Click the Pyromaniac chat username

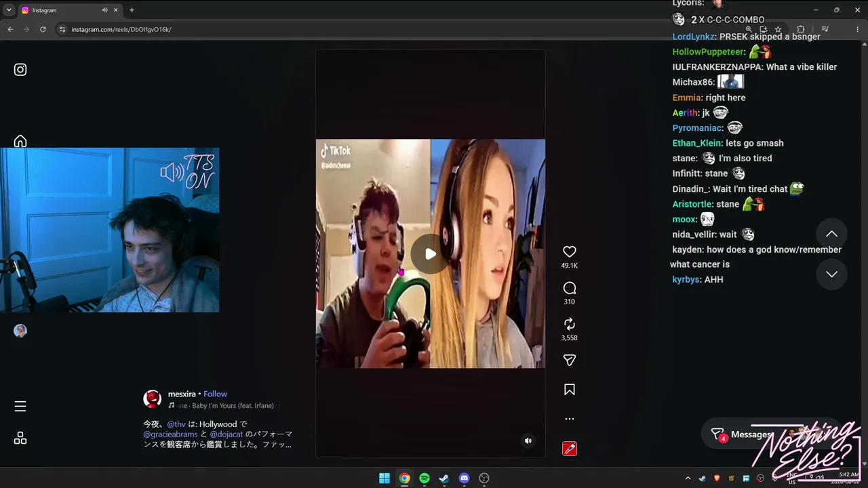point(698,128)
